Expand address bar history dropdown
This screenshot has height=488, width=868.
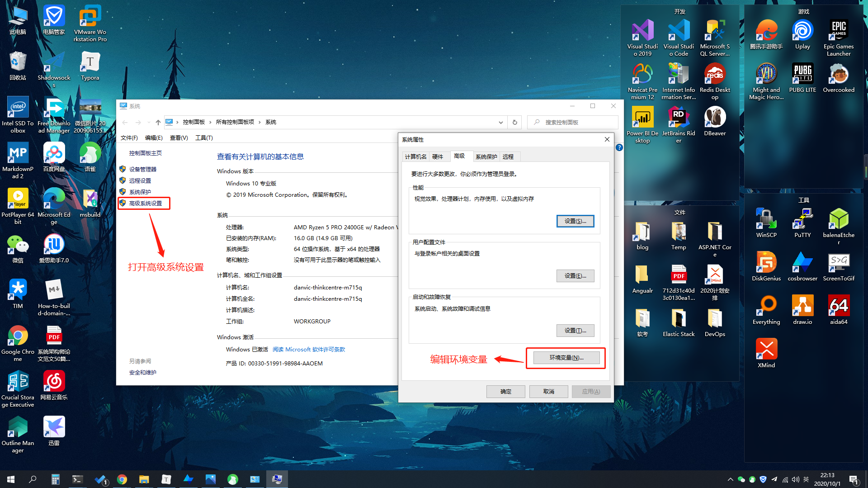point(500,122)
